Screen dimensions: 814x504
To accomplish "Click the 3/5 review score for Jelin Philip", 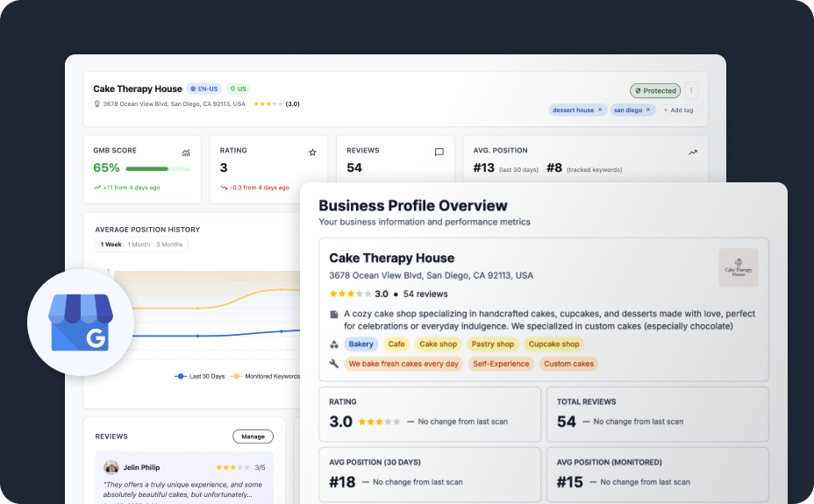I will coord(261,468).
